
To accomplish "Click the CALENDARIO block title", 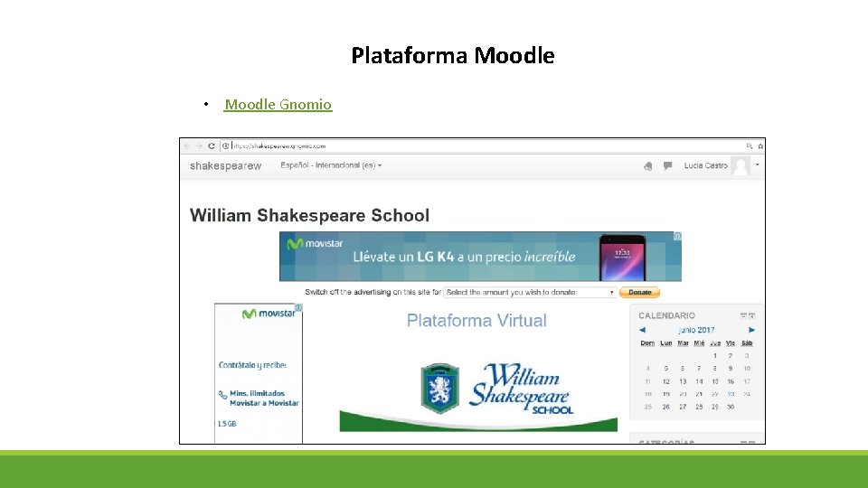I will (666, 315).
